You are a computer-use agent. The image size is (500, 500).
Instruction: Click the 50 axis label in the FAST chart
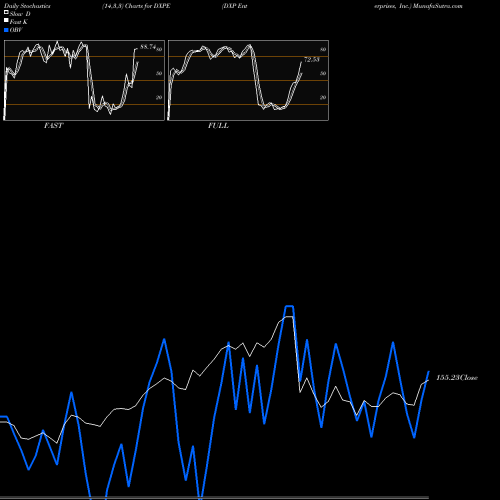coord(159,73)
